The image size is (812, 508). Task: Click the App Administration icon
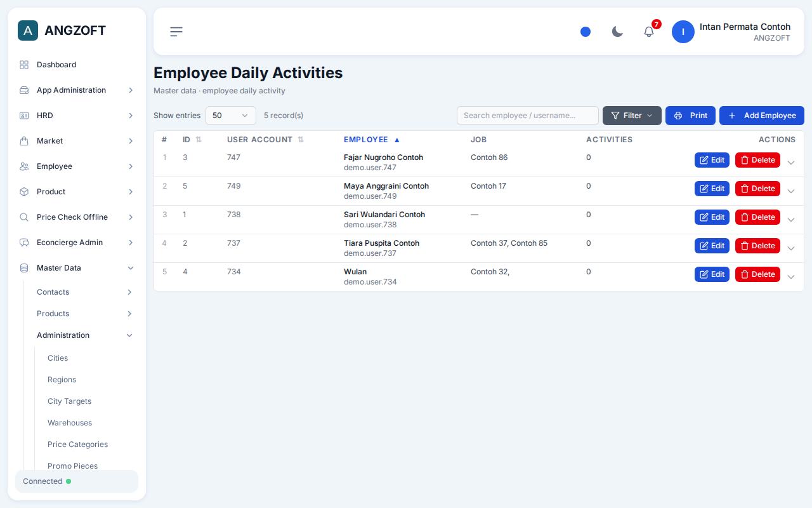(24, 90)
